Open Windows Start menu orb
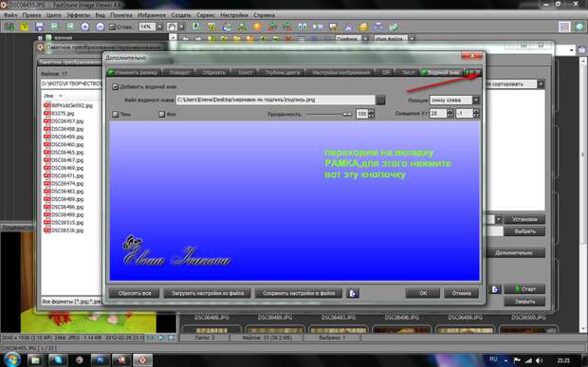Screen dimensions: 588x367 coord(12,359)
